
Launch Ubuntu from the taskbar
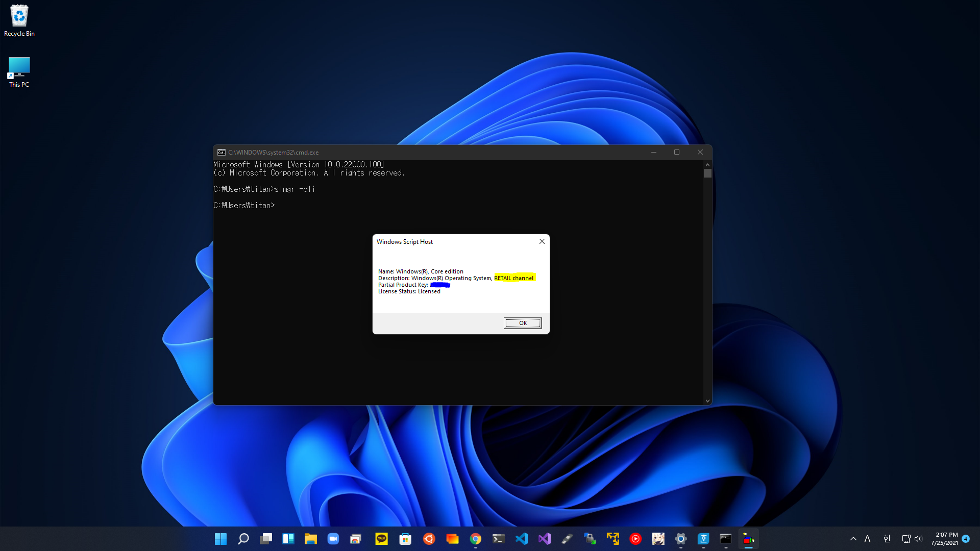pos(429,539)
